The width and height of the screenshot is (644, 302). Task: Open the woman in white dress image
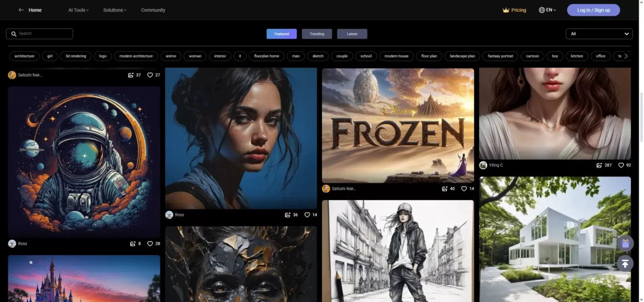[x=555, y=114]
